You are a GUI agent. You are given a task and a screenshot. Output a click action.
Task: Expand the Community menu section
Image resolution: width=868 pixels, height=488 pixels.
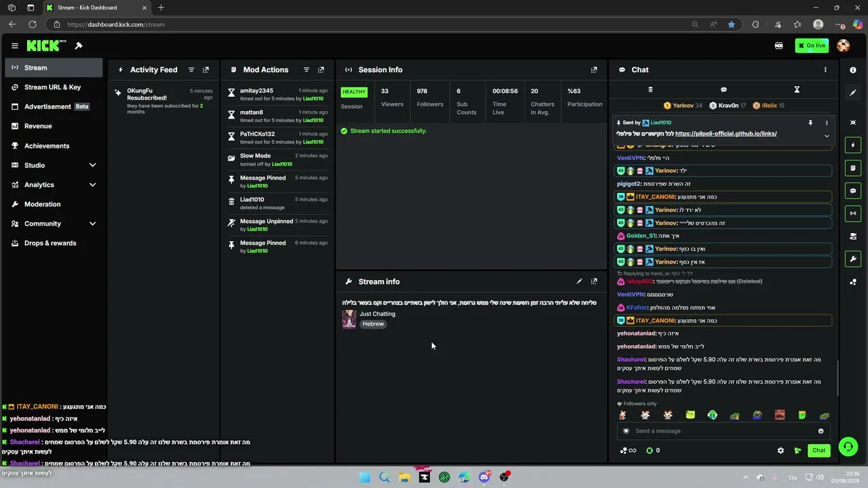click(54, 224)
